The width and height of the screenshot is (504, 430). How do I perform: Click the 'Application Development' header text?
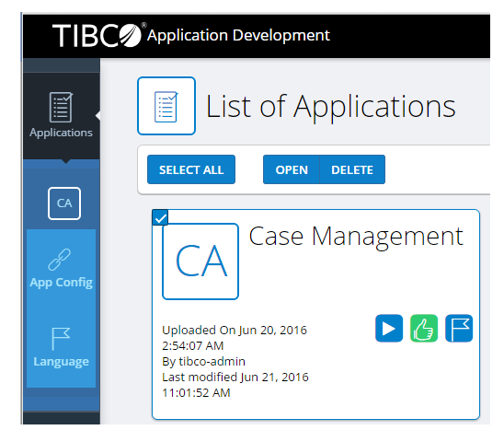(238, 35)
